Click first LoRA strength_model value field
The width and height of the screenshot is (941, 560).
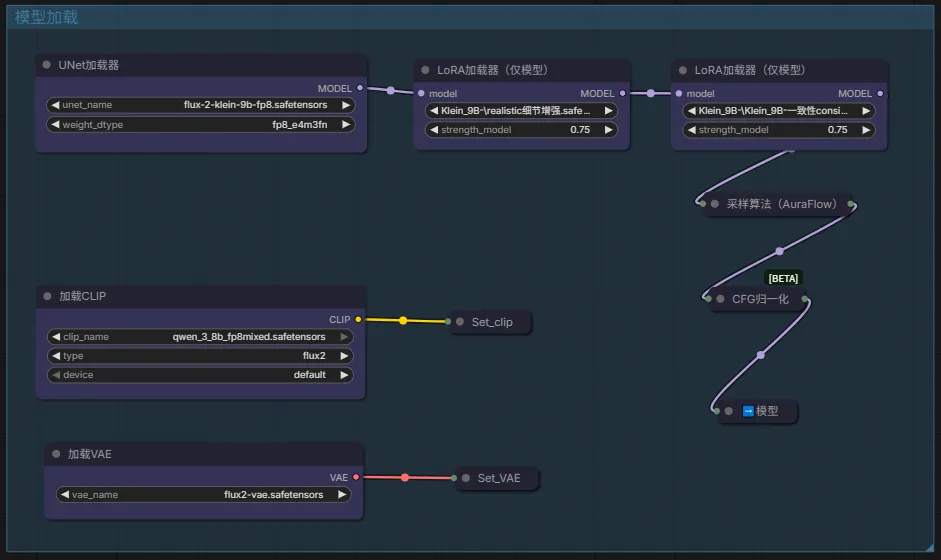click(x=521, y=130)
